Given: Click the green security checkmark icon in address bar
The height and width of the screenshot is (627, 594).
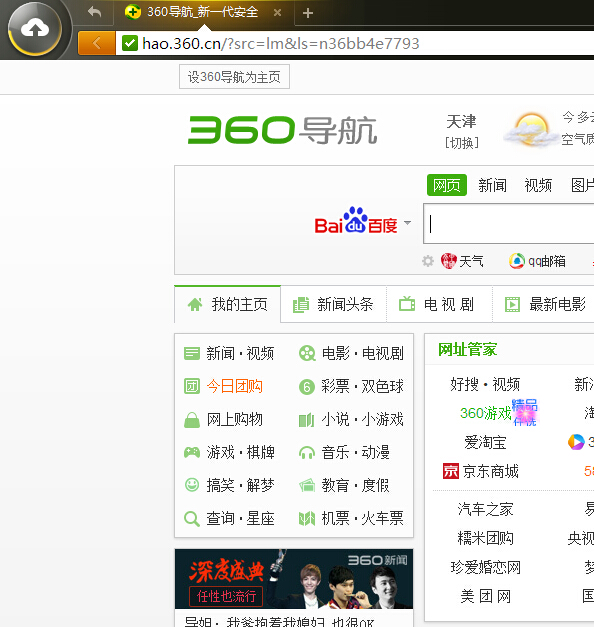Looking at the screenshot, I should (x=130, y=43).
